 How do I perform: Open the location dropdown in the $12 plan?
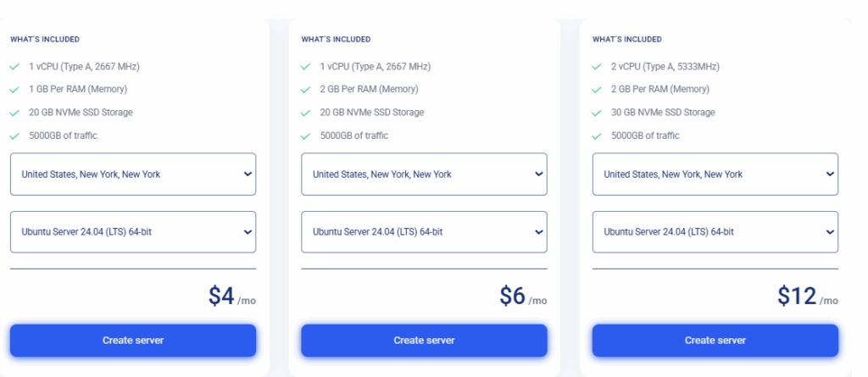point(715,175)
